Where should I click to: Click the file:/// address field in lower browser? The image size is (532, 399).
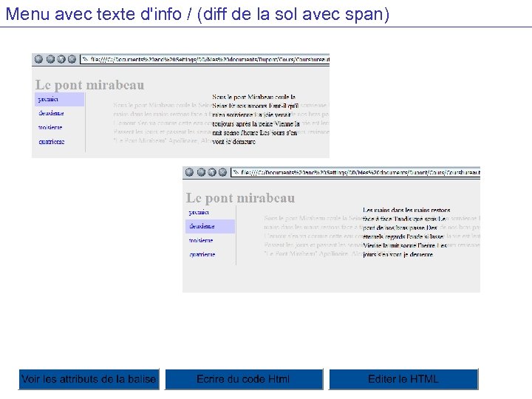tap(355, 172)
